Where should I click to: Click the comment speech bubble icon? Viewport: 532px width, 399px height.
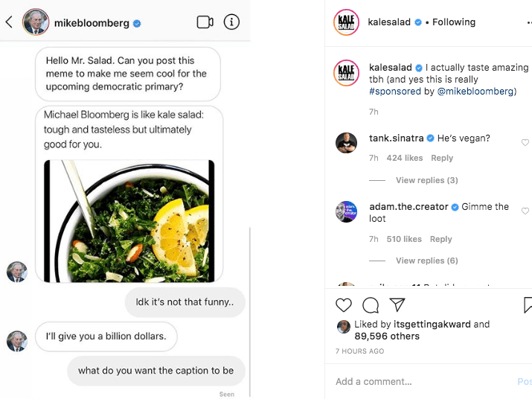[371, 304]
